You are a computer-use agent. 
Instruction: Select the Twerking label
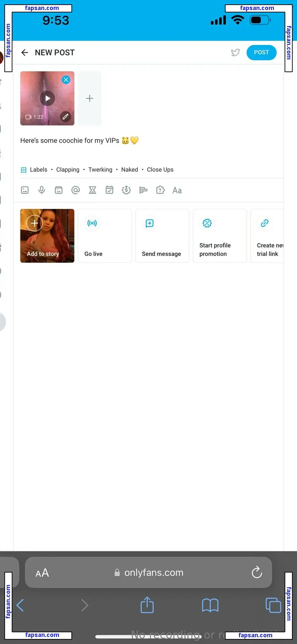click(x=100, y=170)
